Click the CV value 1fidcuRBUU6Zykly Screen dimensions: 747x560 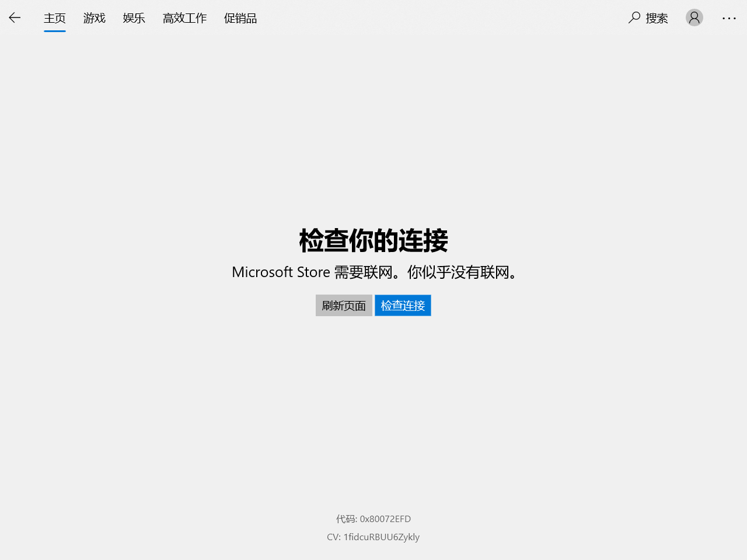coord(381,537)
